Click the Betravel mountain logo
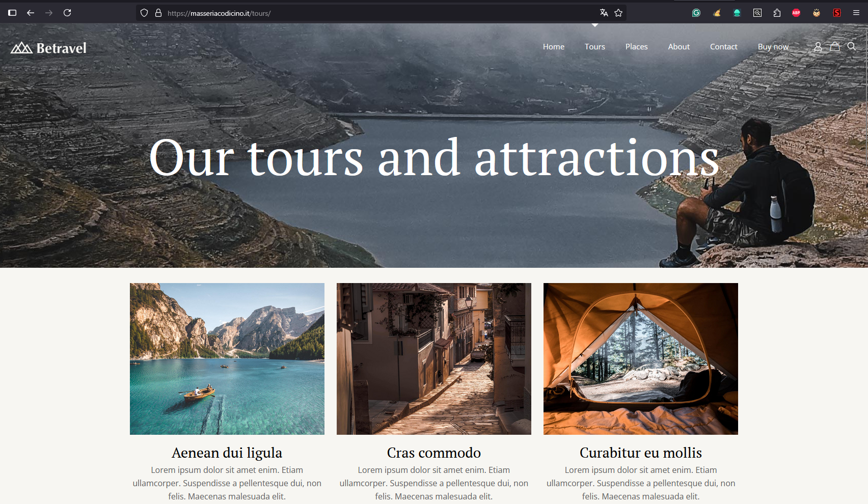This screenshot has width=868, height=504. 48,48
